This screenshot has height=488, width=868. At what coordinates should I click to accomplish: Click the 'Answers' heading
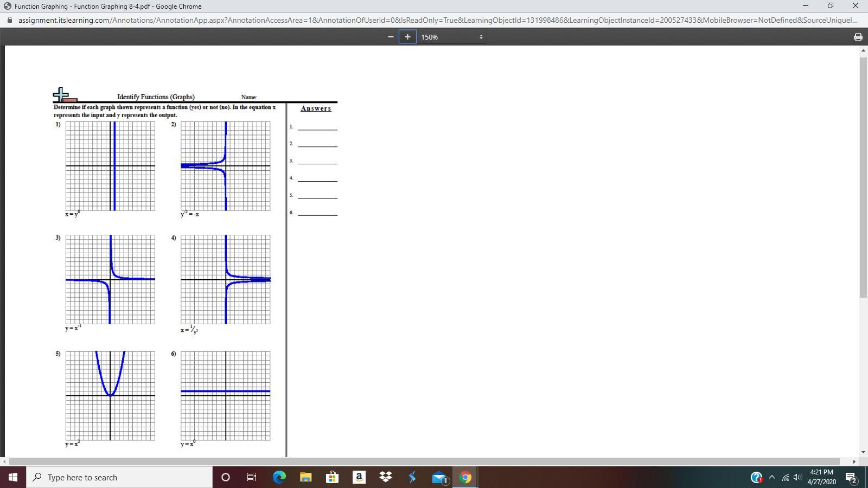tap(316, 108)
